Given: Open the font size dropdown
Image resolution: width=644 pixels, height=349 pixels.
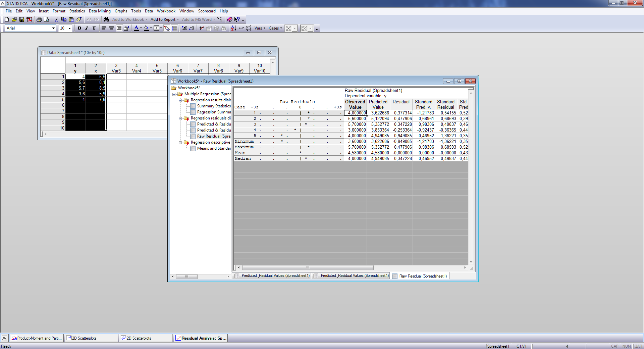Looking at the screenshot, I should (x=69, y=28).
